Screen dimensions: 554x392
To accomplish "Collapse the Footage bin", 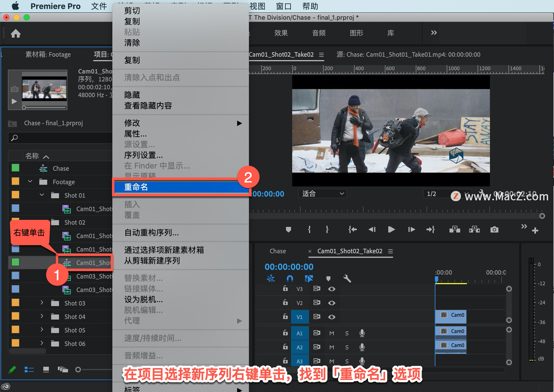I will (30, 182).
